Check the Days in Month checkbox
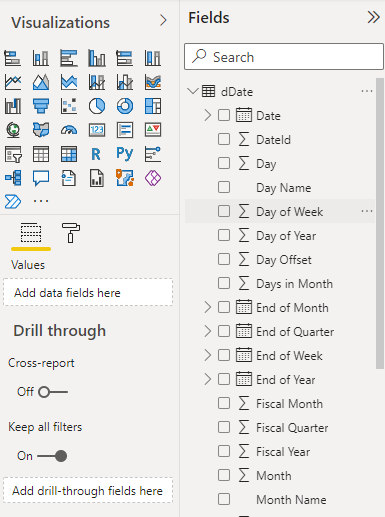 coord(224,283)
